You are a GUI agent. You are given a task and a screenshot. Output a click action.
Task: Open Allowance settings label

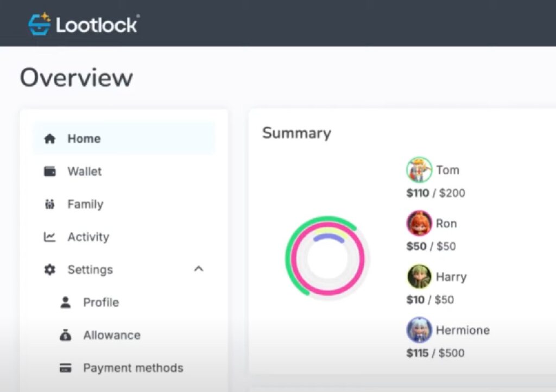click(112, 336)
